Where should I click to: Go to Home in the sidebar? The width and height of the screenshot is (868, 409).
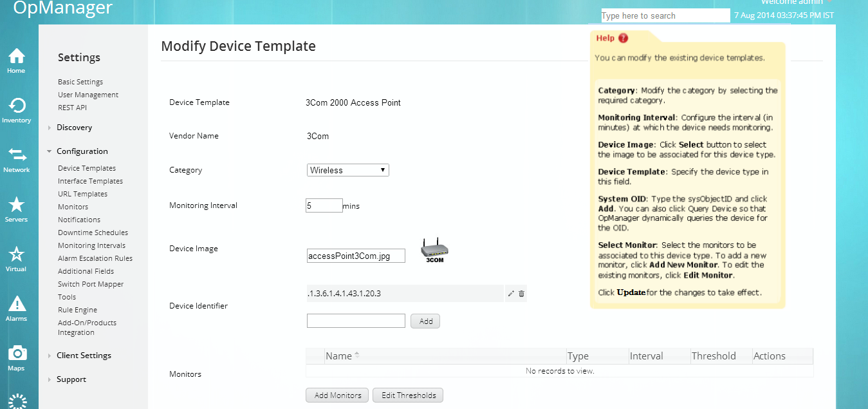tap(16, 61)
